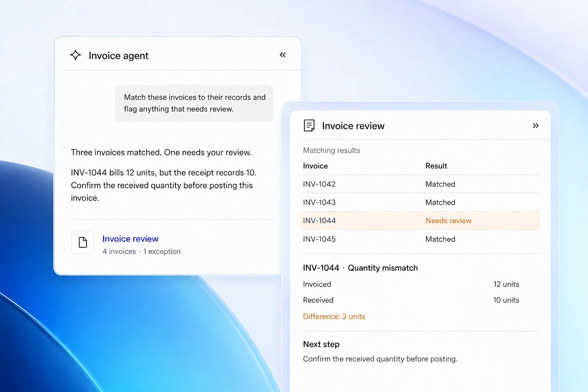The width and height of the screenshot is (588, 392).
Task: Click the Result column header
Action: (436, 166)
